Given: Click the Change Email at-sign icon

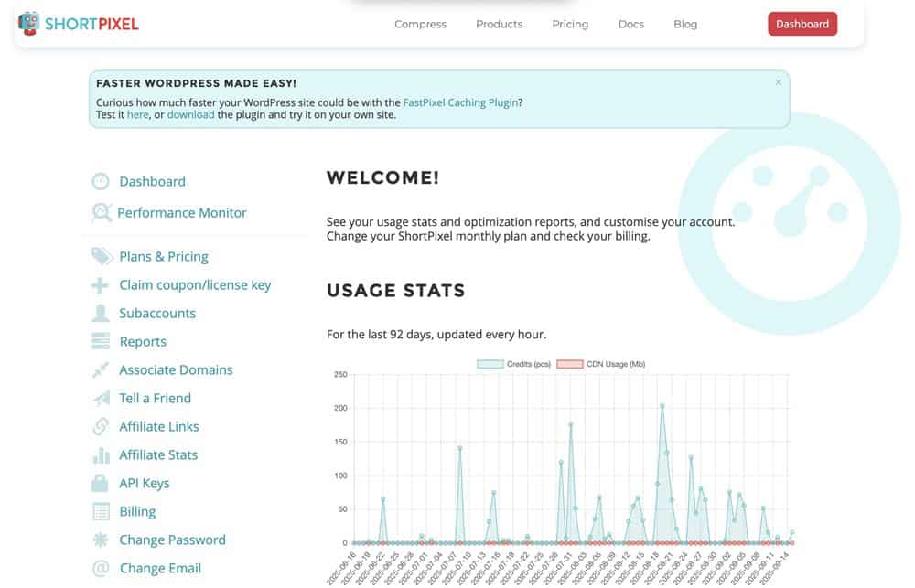Looking at the screenshot, I should (x=101, y=569).
